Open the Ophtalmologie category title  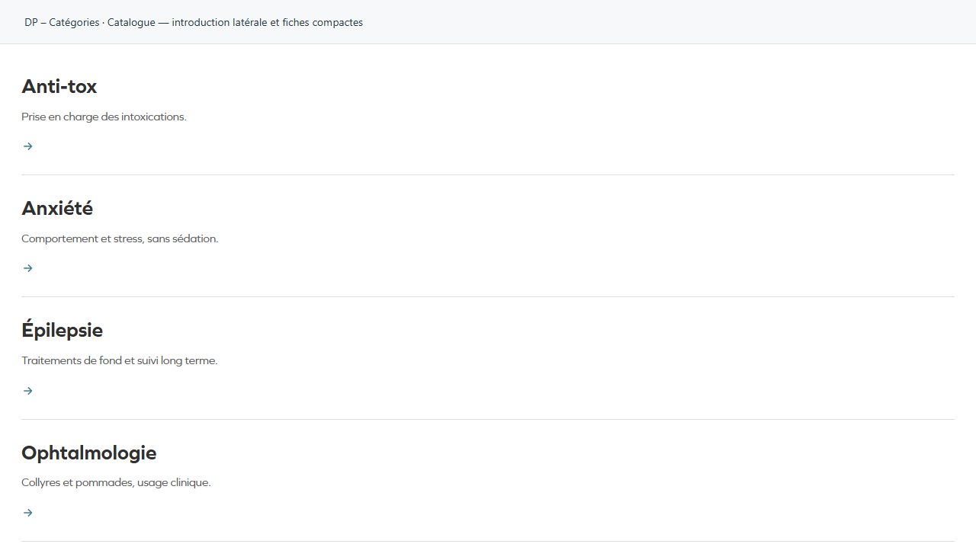click(89, 453)
